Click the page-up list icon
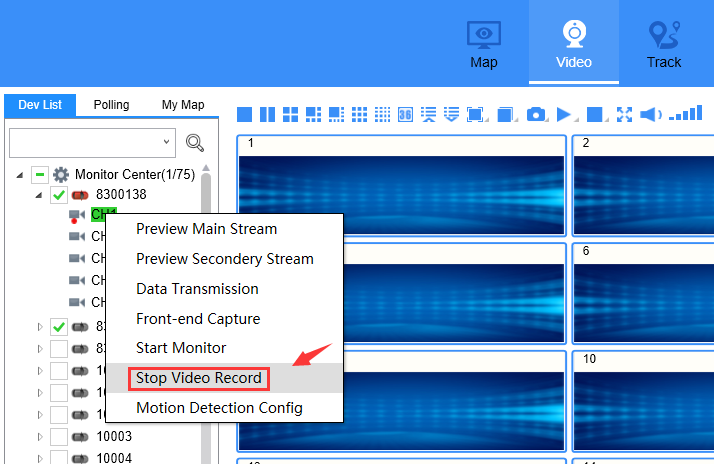 pos(428,114)
